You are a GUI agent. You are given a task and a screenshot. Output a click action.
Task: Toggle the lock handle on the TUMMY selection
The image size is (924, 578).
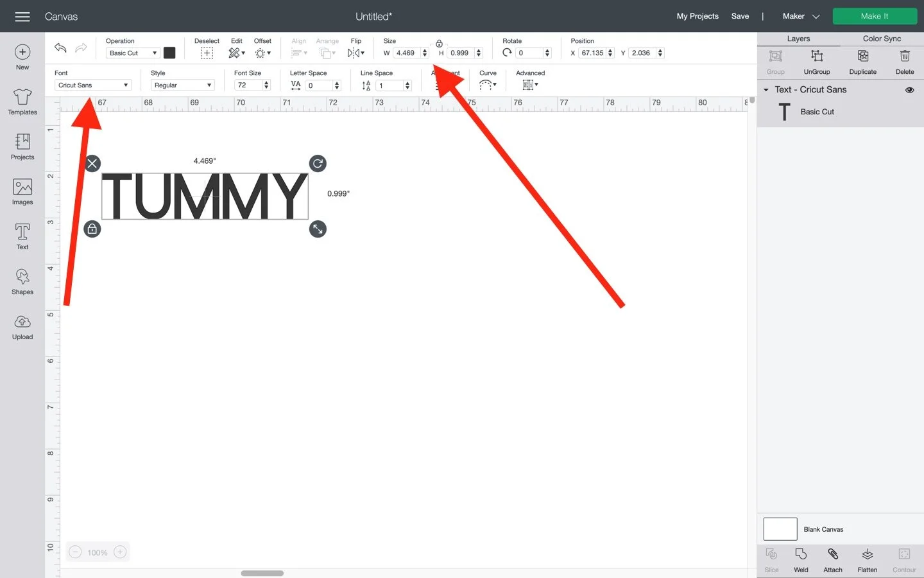click(x=92, y=229)
